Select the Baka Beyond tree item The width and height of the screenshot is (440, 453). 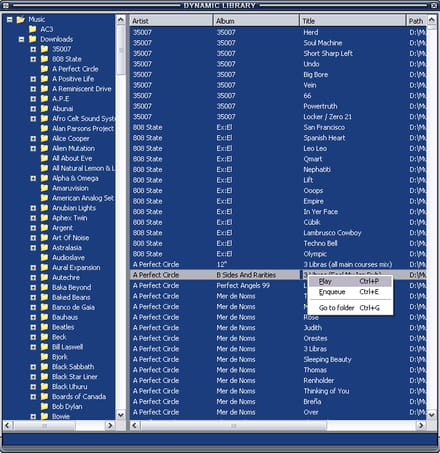click(x=71, y=288)
